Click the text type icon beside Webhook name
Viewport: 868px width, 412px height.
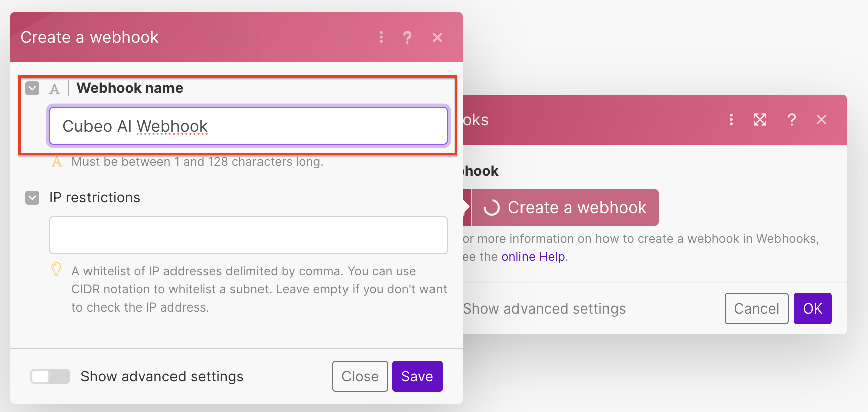click(x=54, y=89)
